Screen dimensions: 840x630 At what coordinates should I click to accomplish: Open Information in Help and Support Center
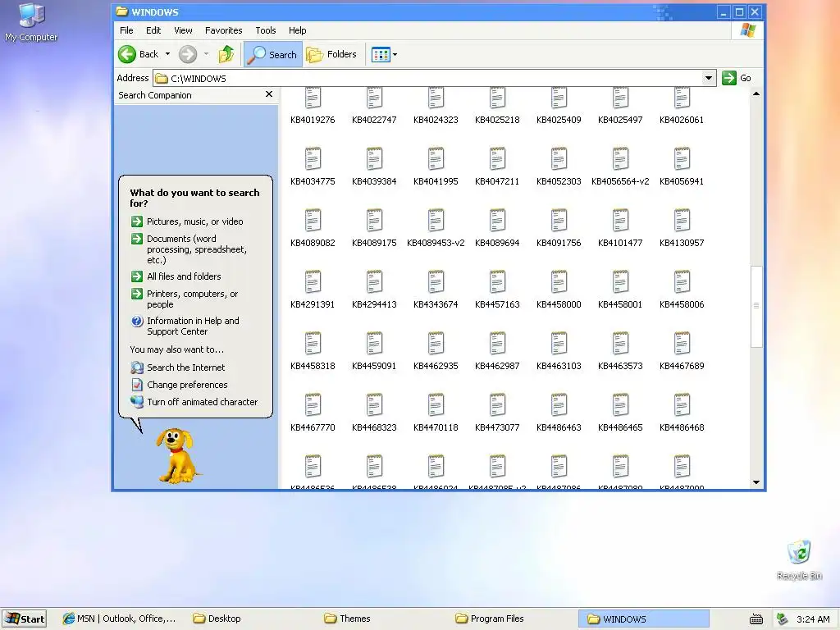[185, 326]
